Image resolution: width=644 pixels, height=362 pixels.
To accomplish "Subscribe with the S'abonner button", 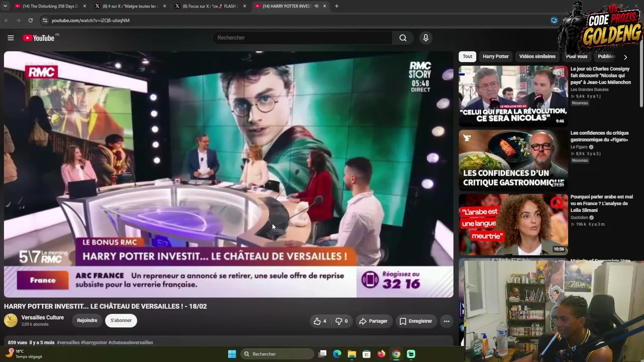I will (121, 320).
